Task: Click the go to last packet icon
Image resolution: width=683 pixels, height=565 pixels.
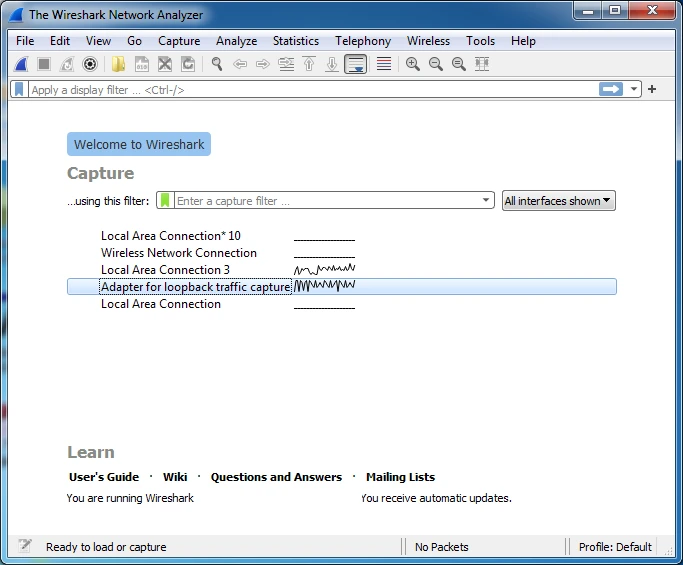Action: point(332,64)
